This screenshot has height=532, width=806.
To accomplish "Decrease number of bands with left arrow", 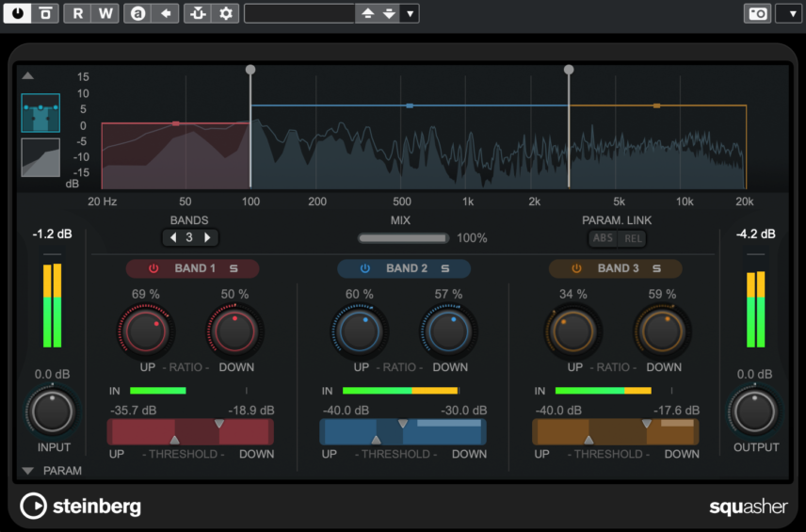I will (173, 237).
